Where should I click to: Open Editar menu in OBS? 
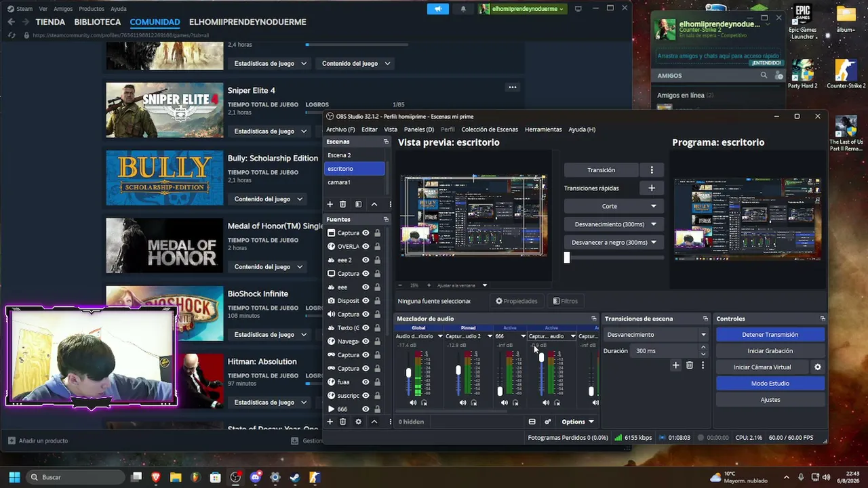(370, 129)
